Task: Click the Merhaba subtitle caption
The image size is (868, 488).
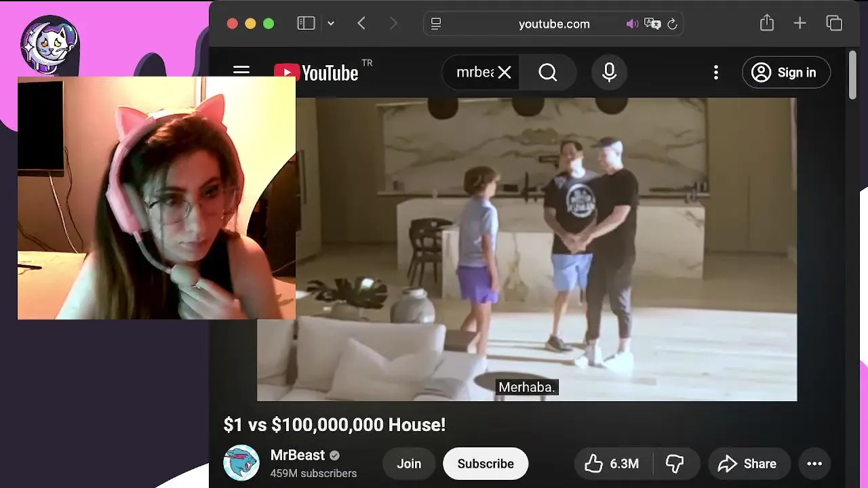Action: (x=527, y=387)
